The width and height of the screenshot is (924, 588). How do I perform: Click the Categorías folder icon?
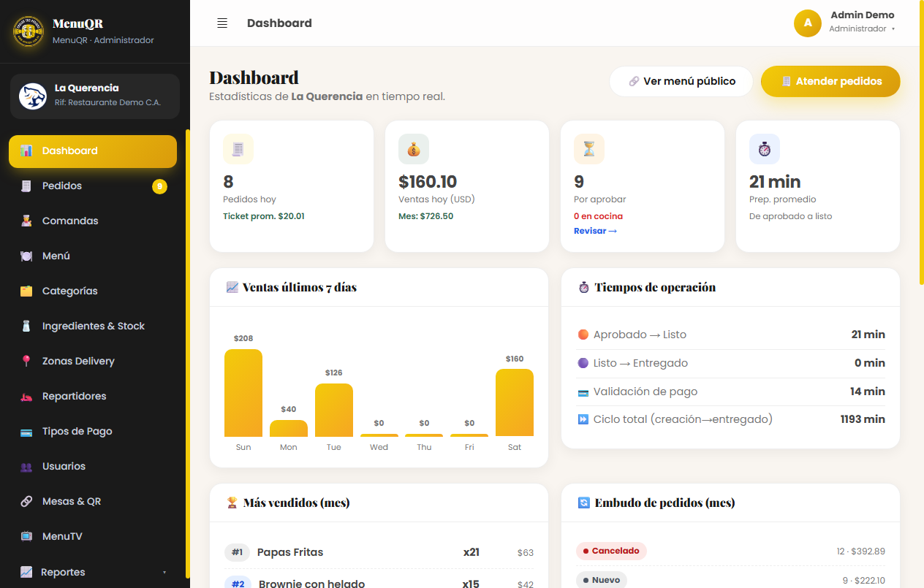pos(26,291)
